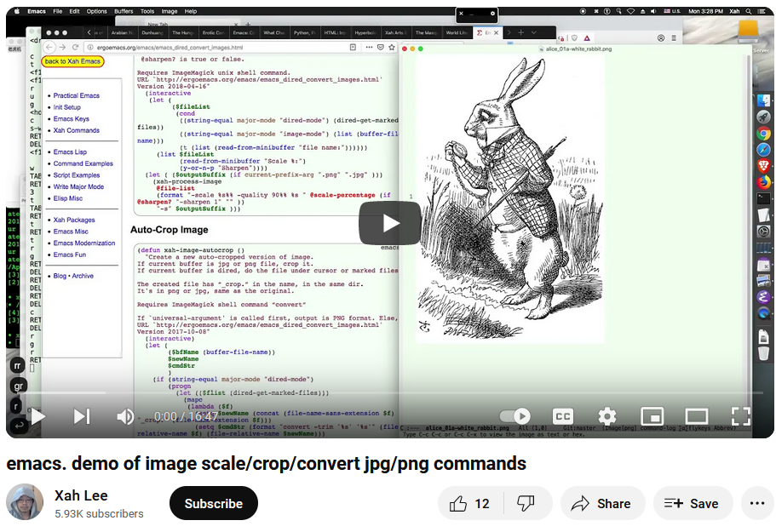Enable theater mode view

pyautogui.click(x=696, y=416)
